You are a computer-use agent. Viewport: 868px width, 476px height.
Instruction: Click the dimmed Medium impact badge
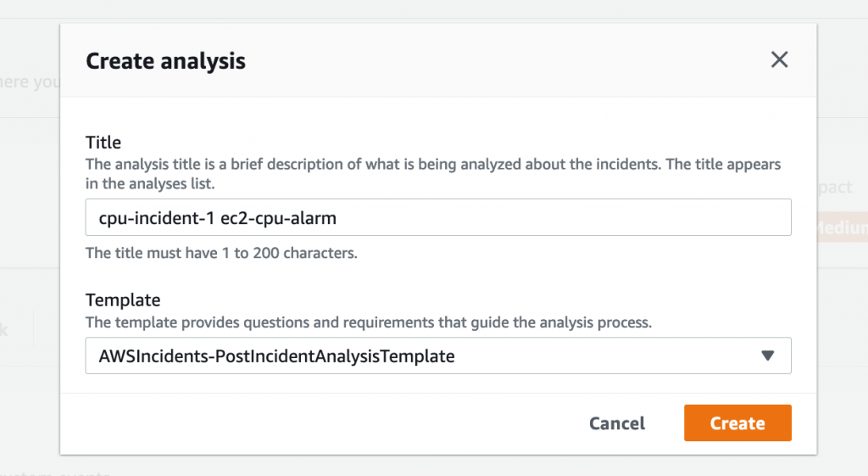842,227
